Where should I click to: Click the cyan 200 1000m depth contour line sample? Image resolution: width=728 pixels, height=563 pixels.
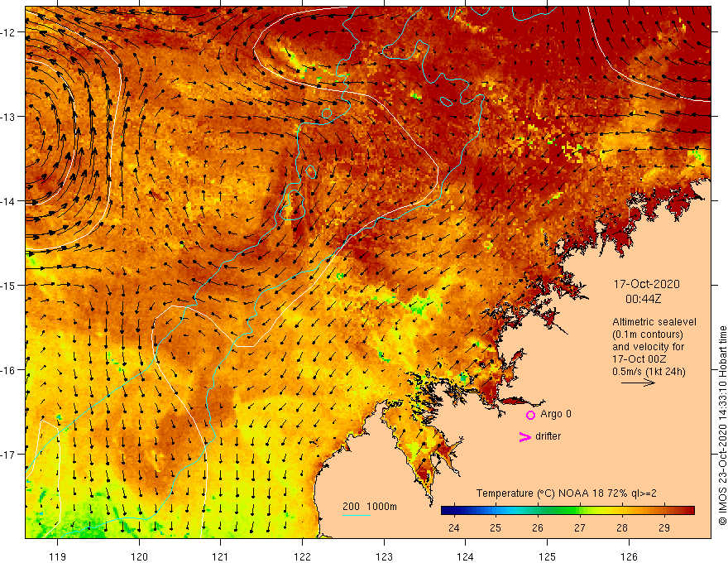click(x=357, y=515)
